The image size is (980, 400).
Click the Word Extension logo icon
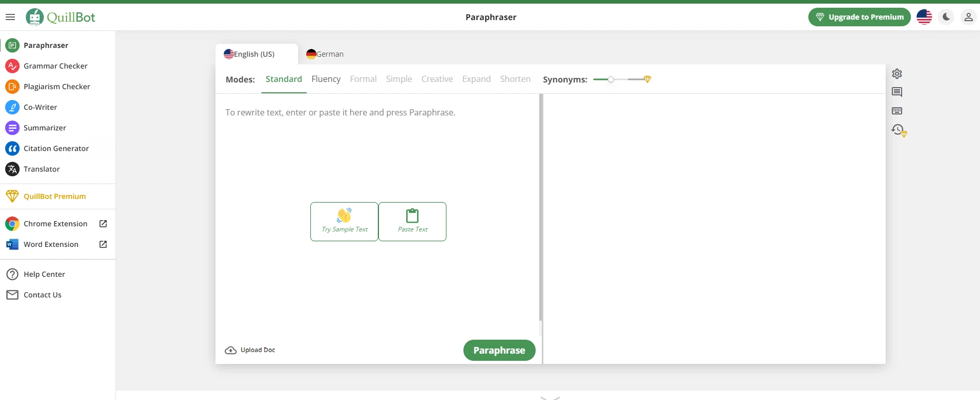pyautogui.click(x=12, y=244)
